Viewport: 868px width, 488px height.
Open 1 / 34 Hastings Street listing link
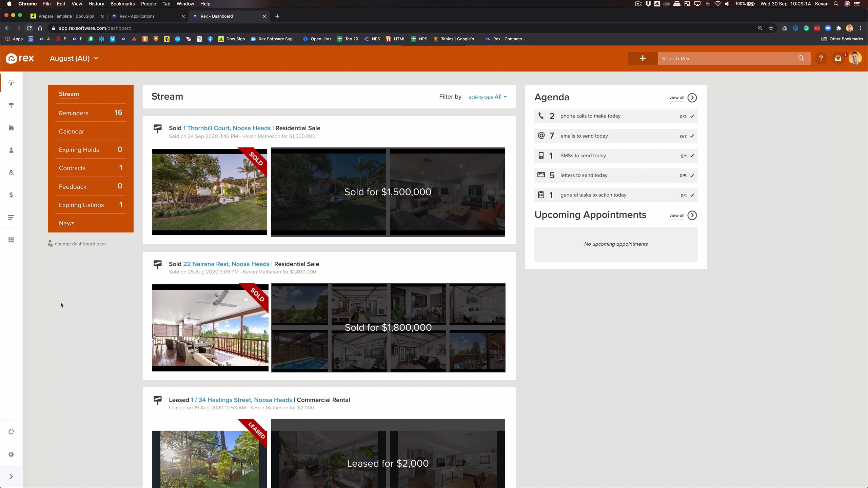241,400
